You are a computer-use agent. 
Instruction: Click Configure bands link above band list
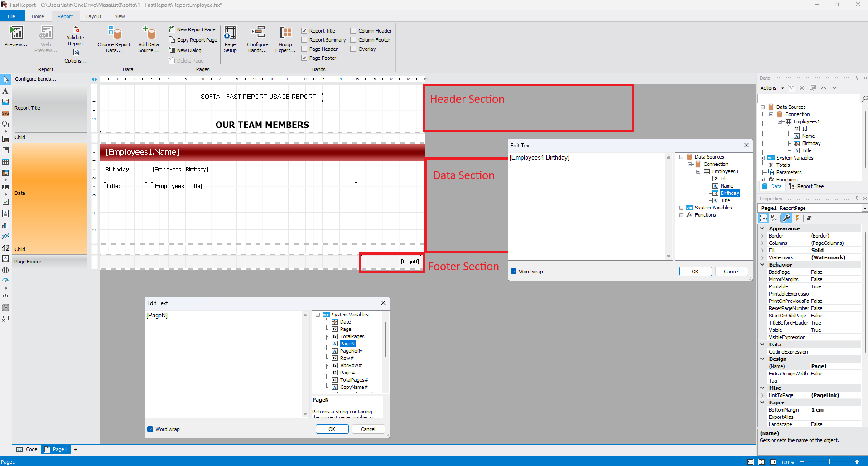[36, 79]
